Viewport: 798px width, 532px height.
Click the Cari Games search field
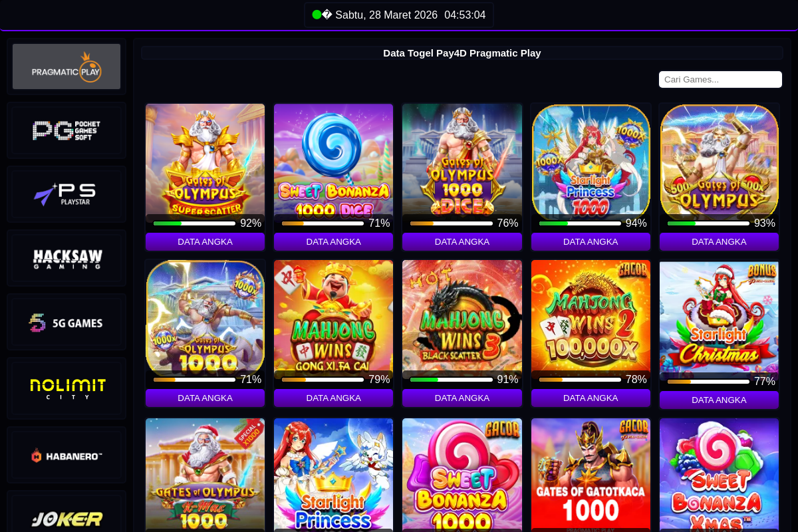[720, 79]
